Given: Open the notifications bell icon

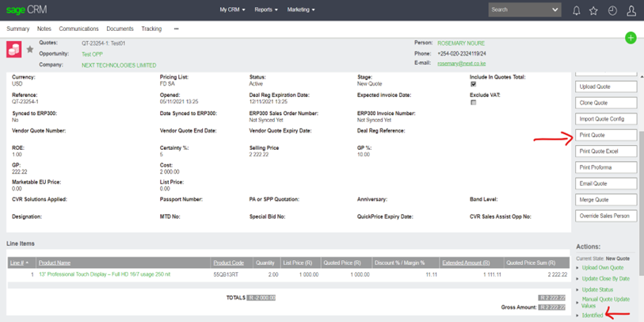Looking at the screenshot, I should coord(576,10).
